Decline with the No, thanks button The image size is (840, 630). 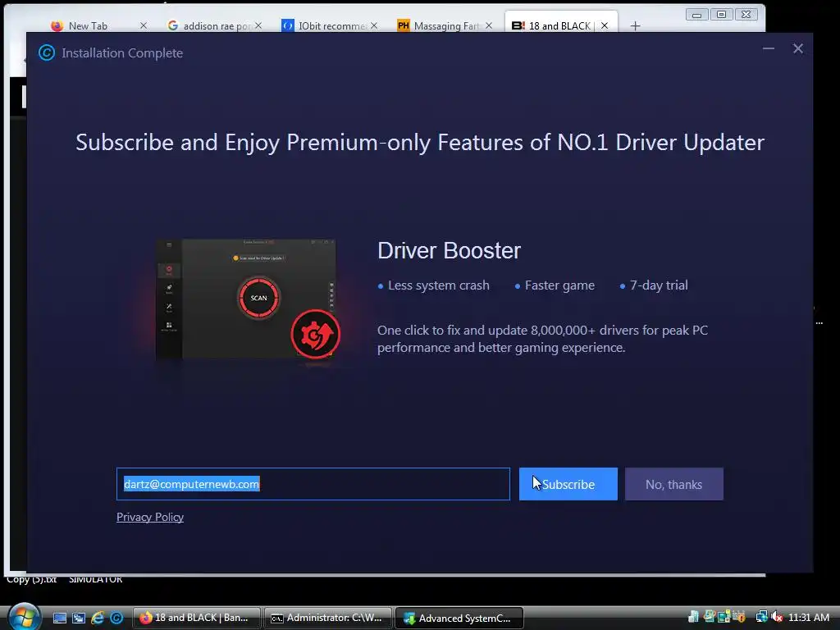point(674,484)
